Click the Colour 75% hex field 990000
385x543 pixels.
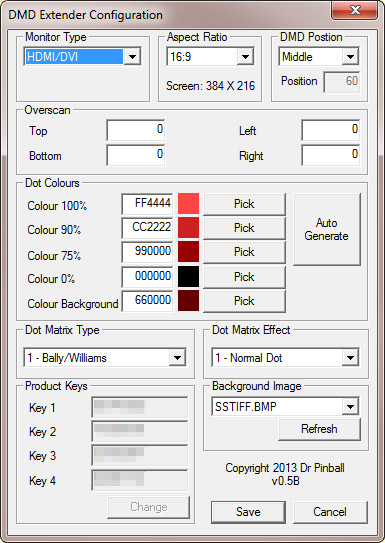(147, 252)
